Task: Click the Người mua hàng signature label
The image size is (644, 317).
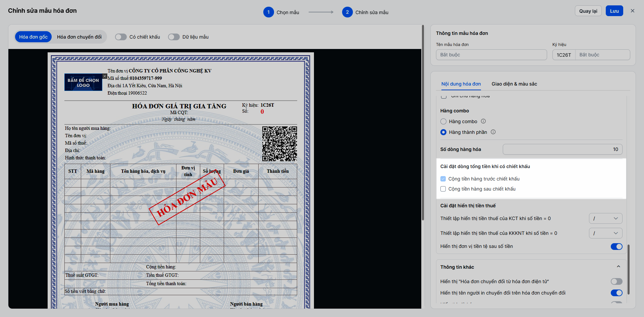Action: click(x=112, y=304)
